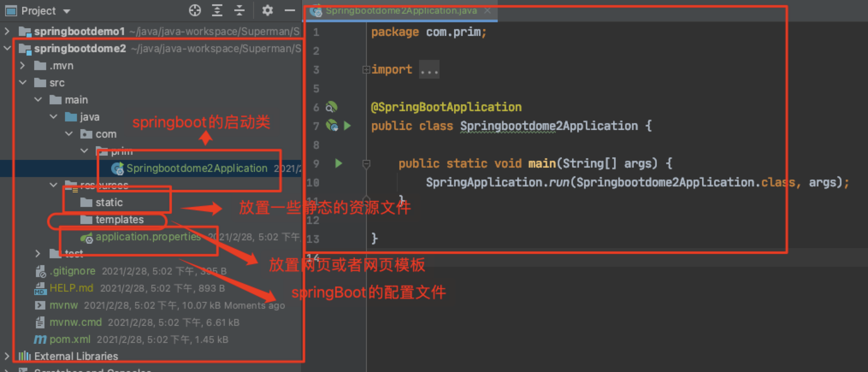Click the Expand All toolbar icon

217,10
